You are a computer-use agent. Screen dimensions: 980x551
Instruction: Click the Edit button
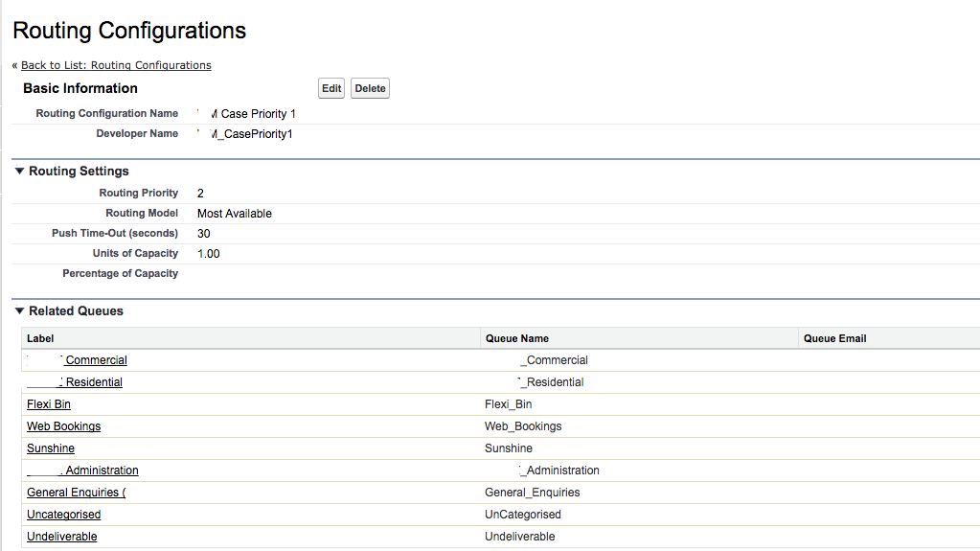331,89
